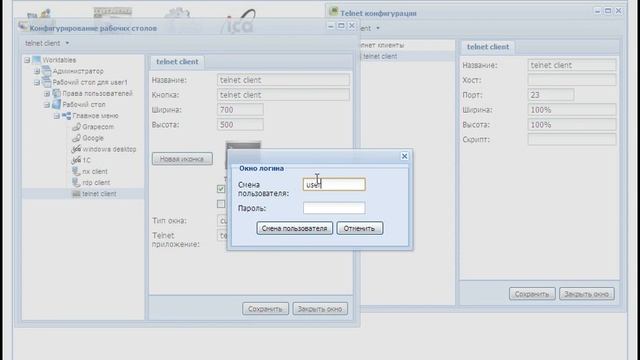Click the Хост field in Telnet конфигурация
The image size is (640, 360).
click(572, 80)
